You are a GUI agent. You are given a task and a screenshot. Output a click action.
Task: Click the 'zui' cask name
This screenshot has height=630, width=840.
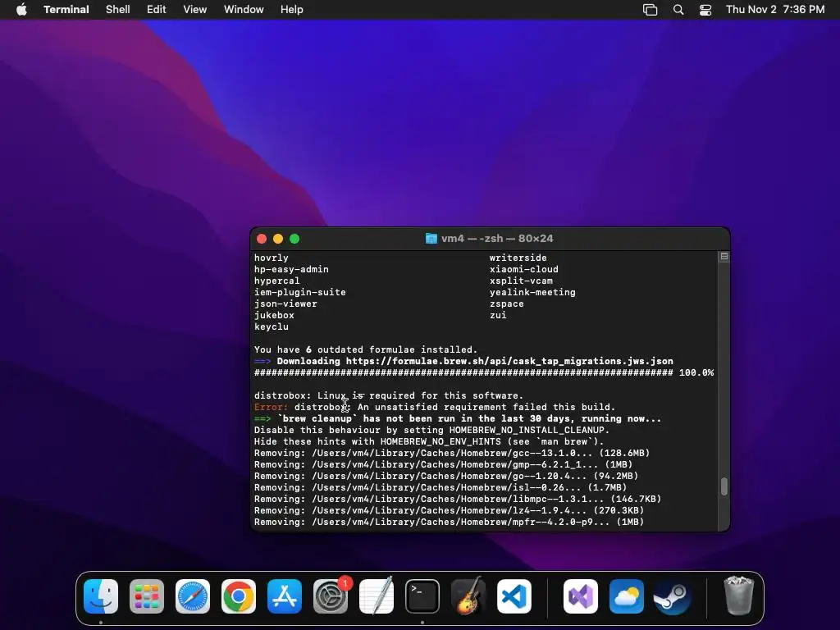point(498,316)
